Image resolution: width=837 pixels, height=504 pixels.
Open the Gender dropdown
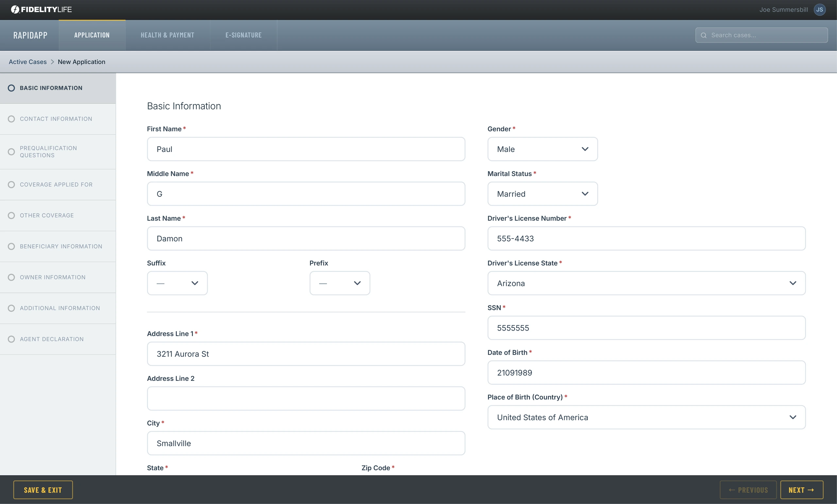point(542,149)
